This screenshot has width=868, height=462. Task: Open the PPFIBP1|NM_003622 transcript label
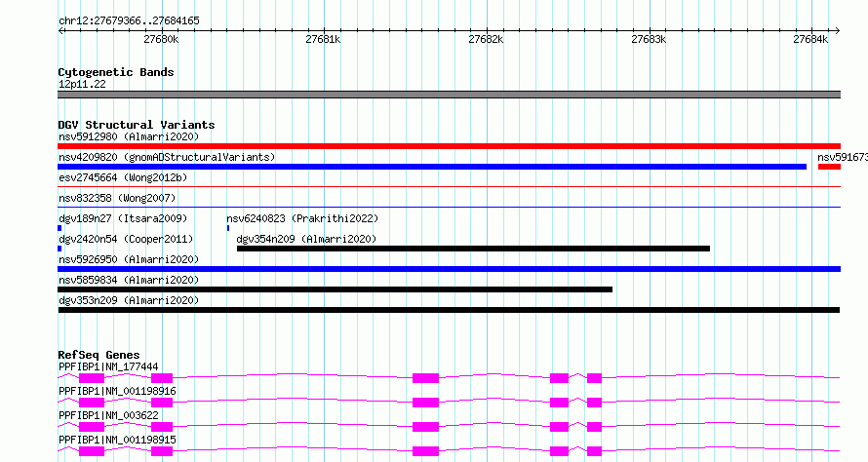pos(108,415)
